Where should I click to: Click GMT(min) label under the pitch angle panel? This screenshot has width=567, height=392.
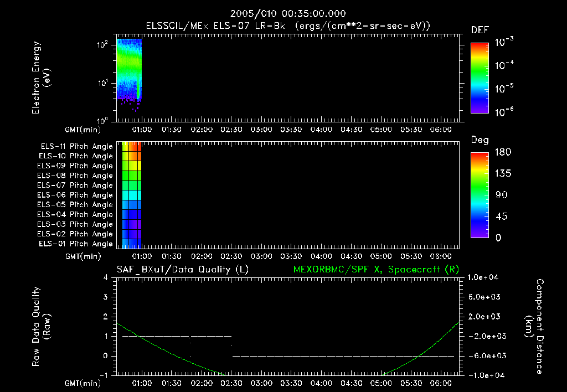[83, 257]
